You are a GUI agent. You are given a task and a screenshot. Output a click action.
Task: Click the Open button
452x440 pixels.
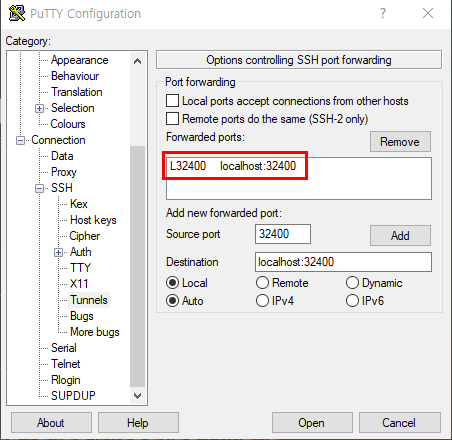click(312, 423)
